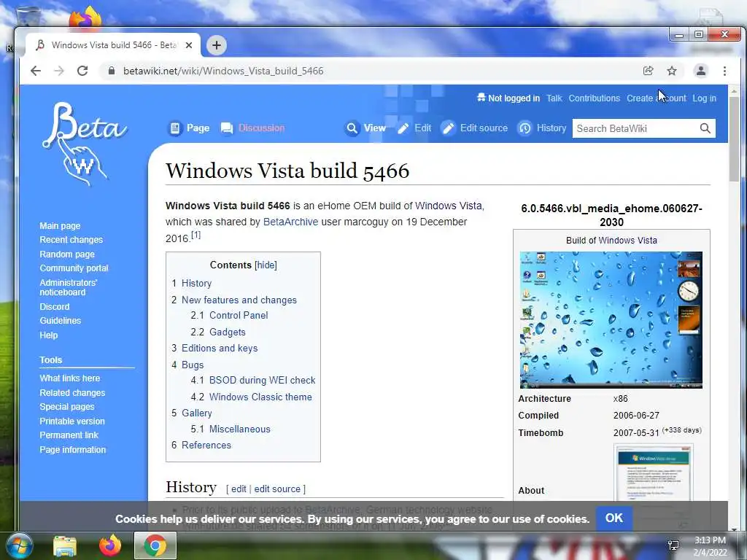Open Special pages link
The height and width of the screenshot is (560, 747).
[x=66, y=407]
